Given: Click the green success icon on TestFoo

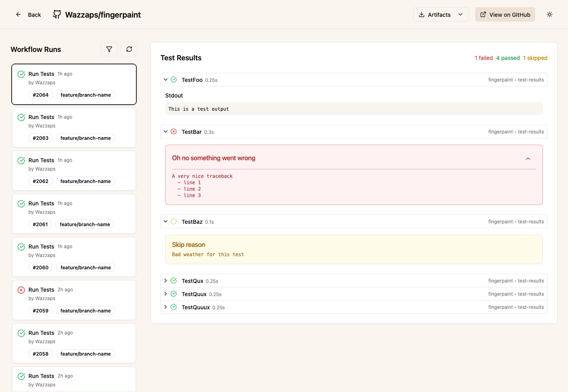Looking at the screenshot, I should coord(174,80).
